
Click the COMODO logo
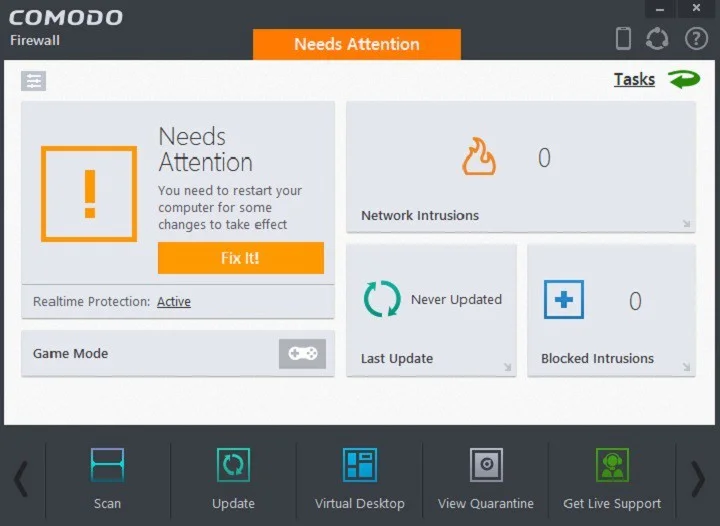(66, 18)
